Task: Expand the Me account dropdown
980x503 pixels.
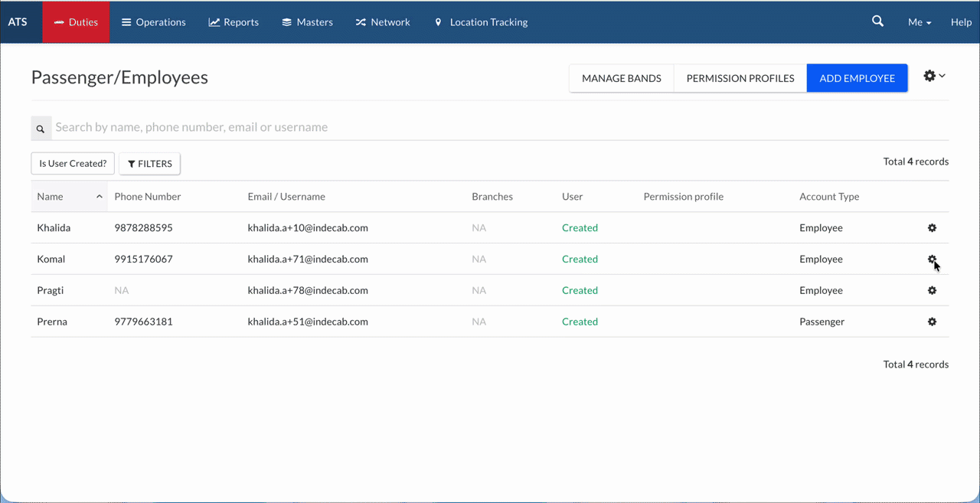Action: [x=920, y=22]
